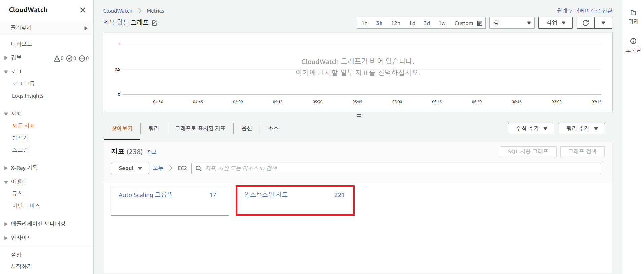Image resolution: width=644 pixels, height=274 pixels.
Task: Switch to the 옵션 tab
Action: [247, 128]
